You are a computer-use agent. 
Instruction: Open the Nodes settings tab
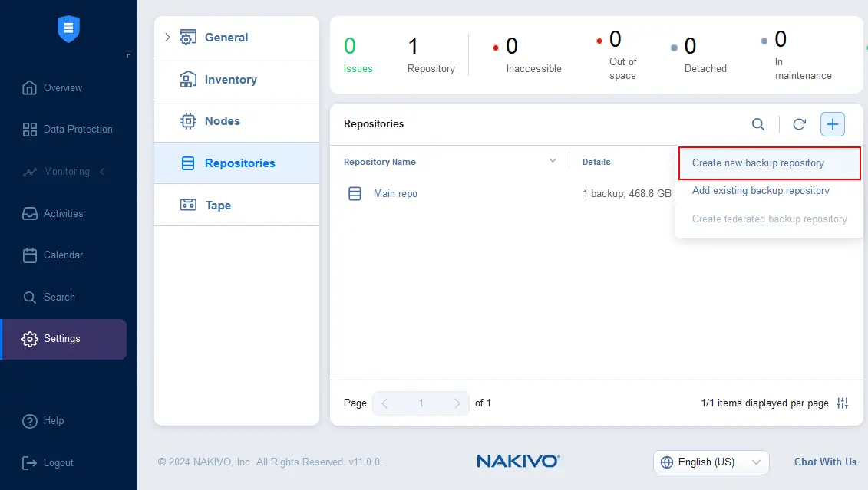point(237,121)
